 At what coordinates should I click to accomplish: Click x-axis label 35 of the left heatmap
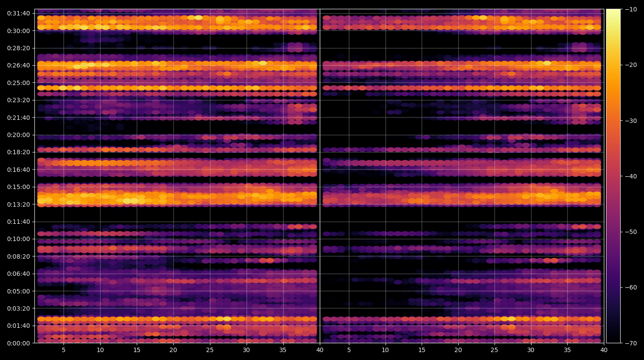(x=283, y=350)
